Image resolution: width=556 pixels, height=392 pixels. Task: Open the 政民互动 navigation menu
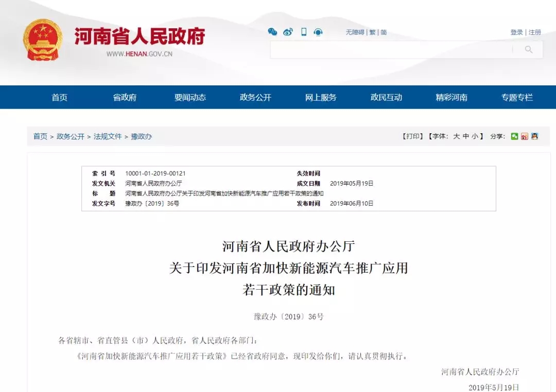[386, 97]
